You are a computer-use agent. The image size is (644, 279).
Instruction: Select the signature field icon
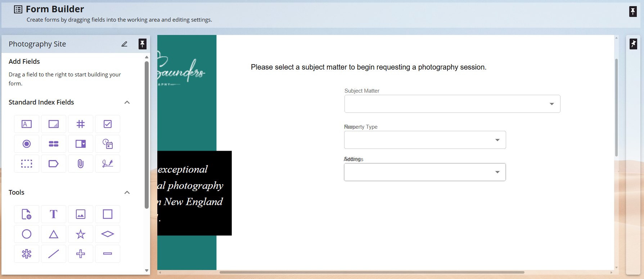108,164
